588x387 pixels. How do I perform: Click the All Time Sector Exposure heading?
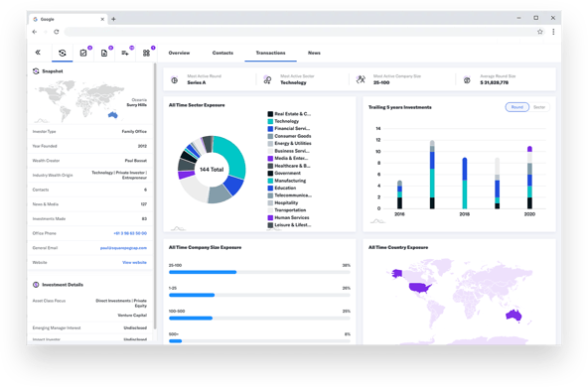tap(197, 105)
